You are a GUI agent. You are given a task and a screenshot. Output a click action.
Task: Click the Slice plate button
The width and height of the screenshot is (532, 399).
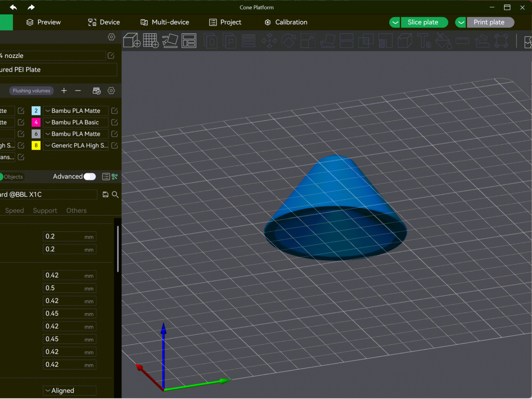point(424,22)
